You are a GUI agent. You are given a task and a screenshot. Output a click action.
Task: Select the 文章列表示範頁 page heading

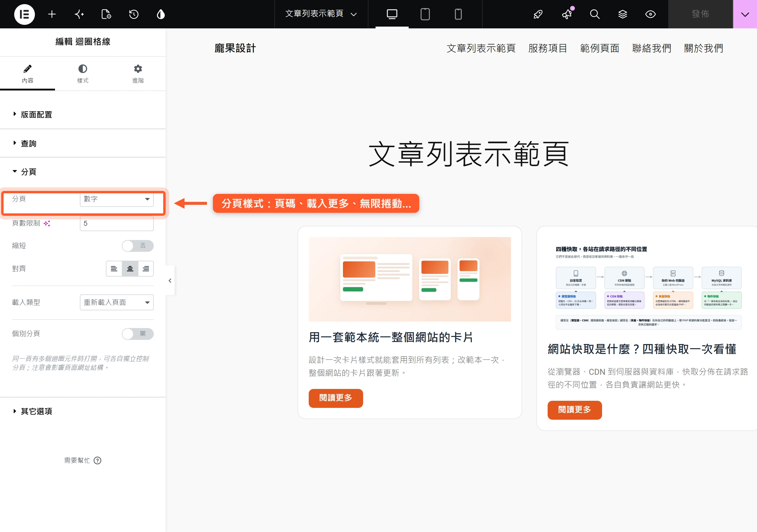click(468, 154)
